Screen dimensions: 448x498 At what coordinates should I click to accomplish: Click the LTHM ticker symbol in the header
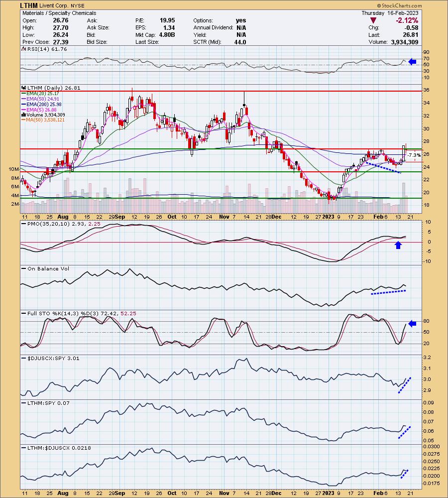coord(28,5)
